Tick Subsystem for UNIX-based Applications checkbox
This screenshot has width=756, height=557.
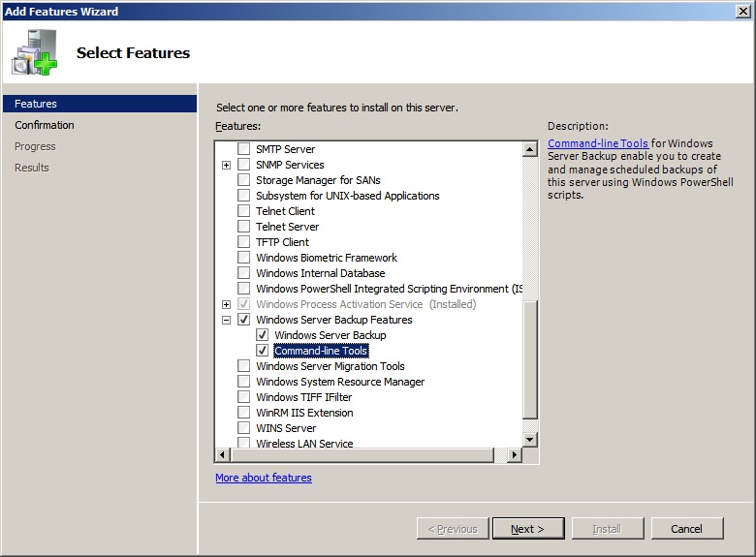point(244,195)
